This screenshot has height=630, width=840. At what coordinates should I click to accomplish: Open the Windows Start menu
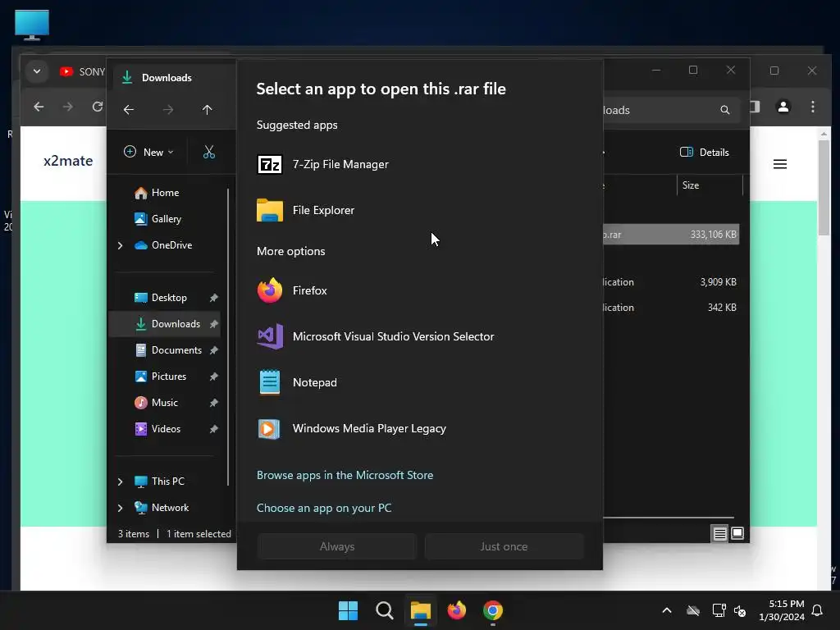click(348, 610)
